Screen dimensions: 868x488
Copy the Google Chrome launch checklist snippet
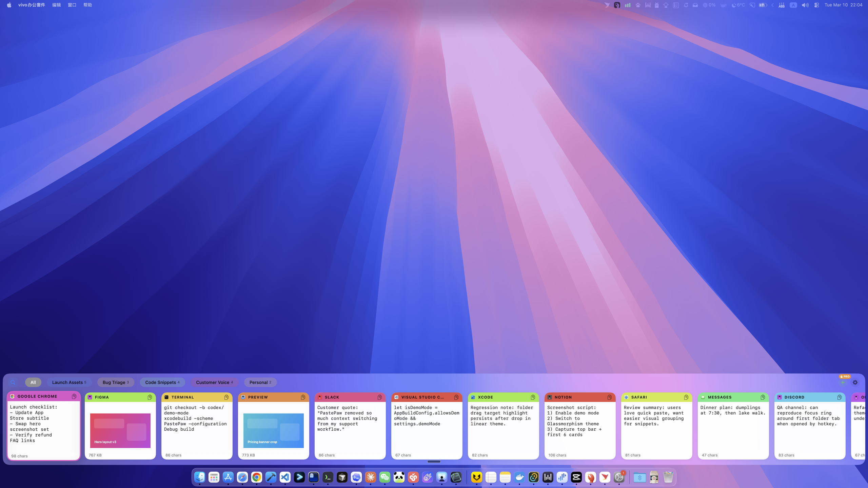point(74,396)
